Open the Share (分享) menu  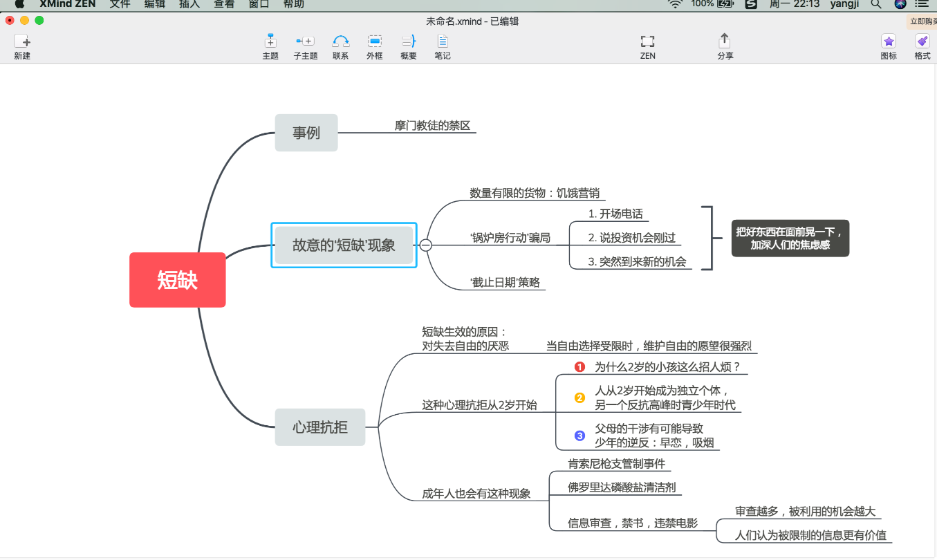pos(725,41)
